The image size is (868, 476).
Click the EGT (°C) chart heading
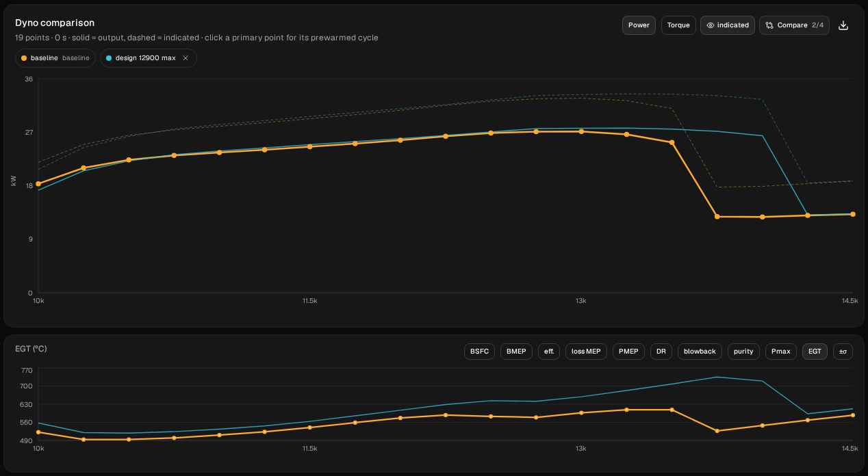[x=31, y=349]
